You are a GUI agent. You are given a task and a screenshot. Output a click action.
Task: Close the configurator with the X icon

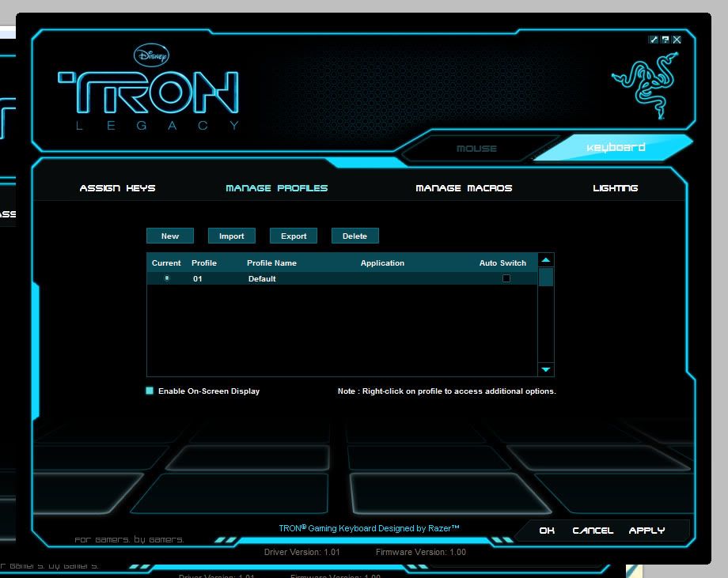click(x=677, y=40)
